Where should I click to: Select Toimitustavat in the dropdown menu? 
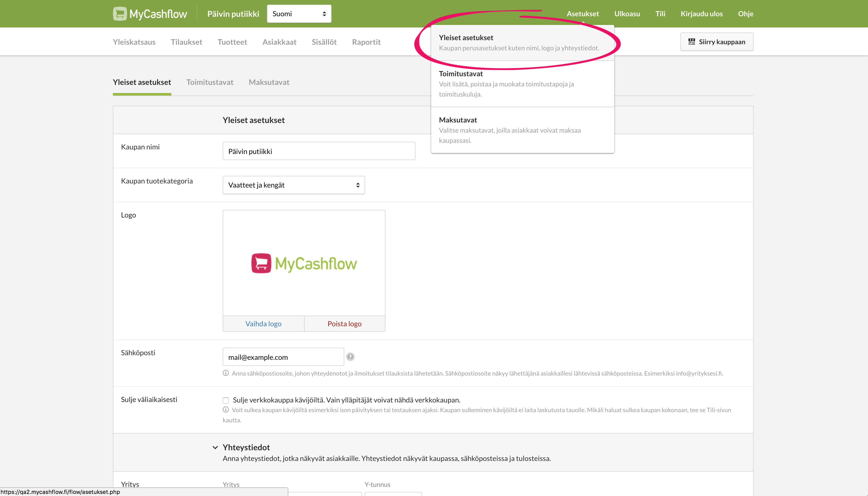coord(522,84)
